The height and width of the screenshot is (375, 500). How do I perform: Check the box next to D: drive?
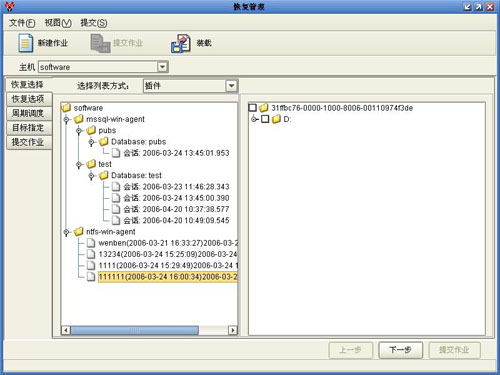(x=265, y=119)
